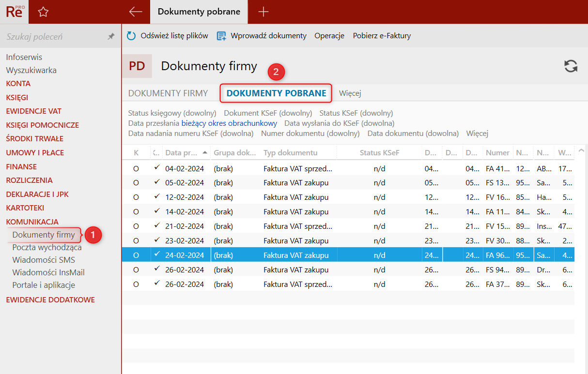Expand the ŚRODKI TRWAŁE section
Screen dimensions: 588x374
35,138
